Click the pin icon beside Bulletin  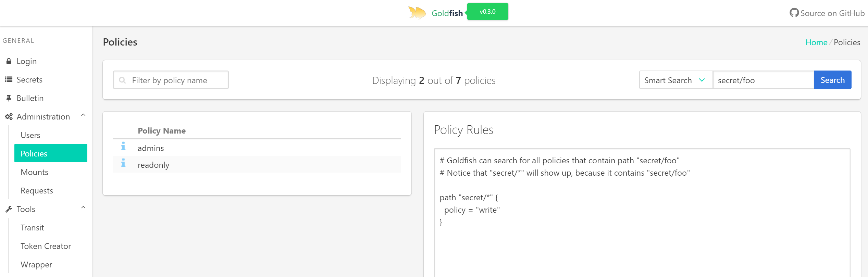coord(9,98)
